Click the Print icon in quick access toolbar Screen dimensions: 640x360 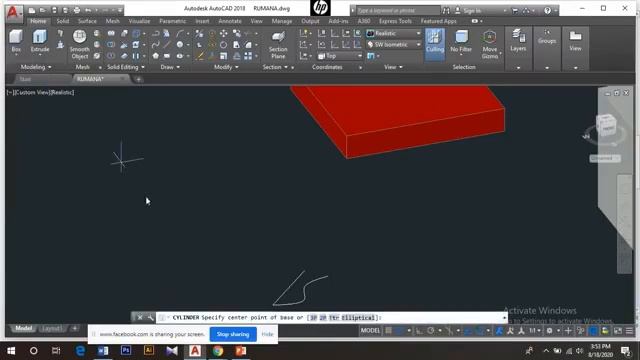point(76,10)
